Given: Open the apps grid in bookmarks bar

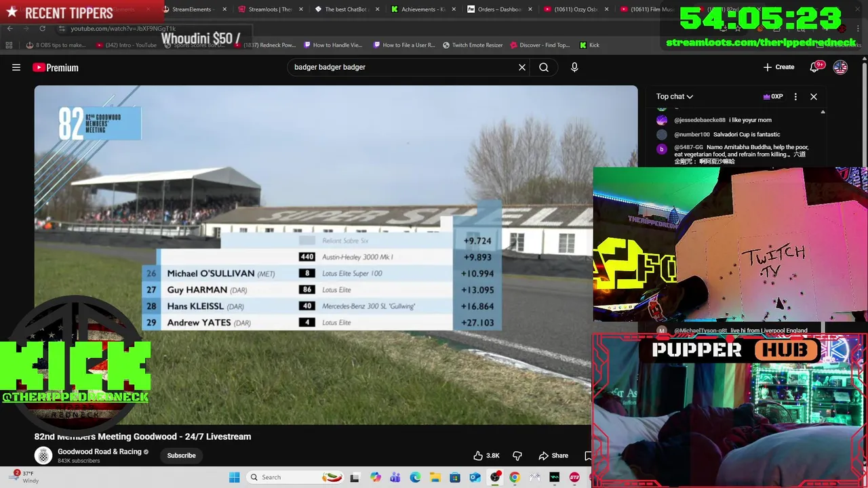Looking at the screenshot, I should 9,45.
